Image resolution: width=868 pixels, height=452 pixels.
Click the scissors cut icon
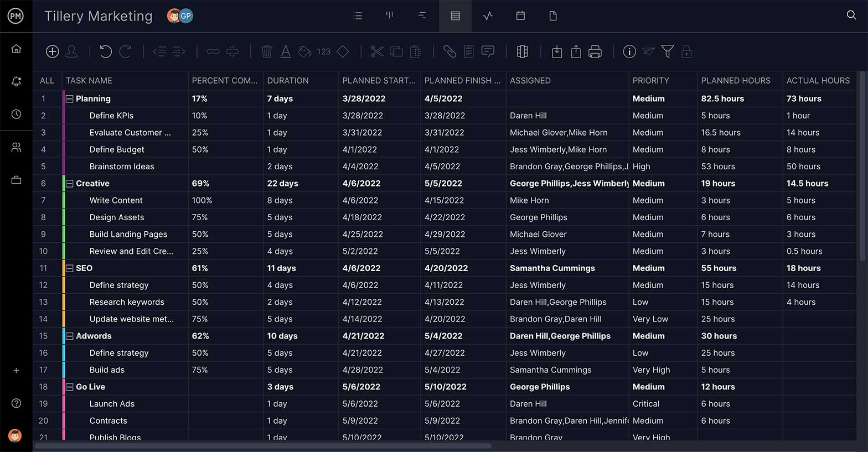point(377,51)
